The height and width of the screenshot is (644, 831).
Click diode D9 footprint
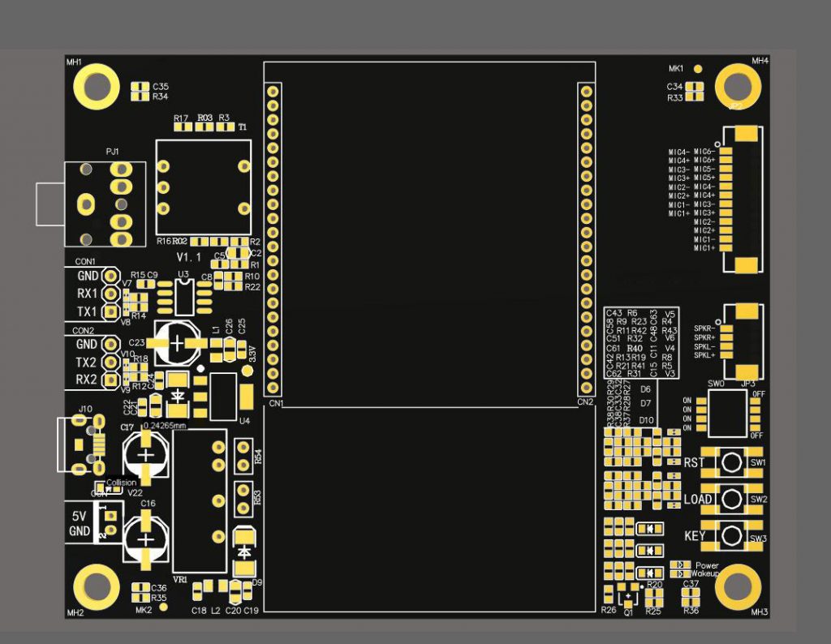244,550
